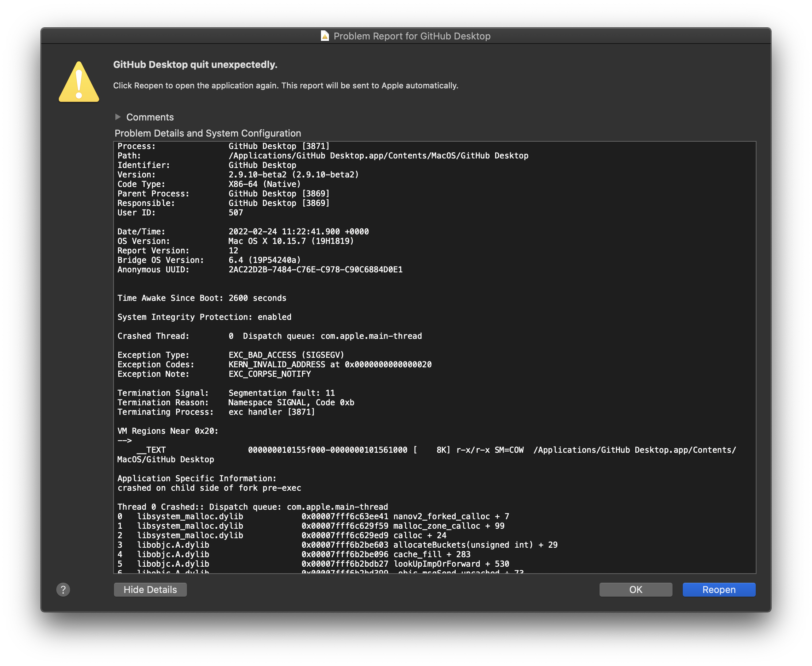Click the 'Crashed Thread: 0' line
Image resolution: width=812 pixels, height=666 pixels.
pos(269,336)
